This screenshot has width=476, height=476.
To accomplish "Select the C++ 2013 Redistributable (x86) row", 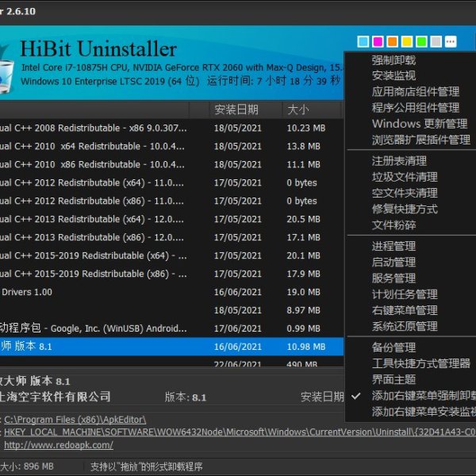I will pyautogui.click(x=172, y=237).
